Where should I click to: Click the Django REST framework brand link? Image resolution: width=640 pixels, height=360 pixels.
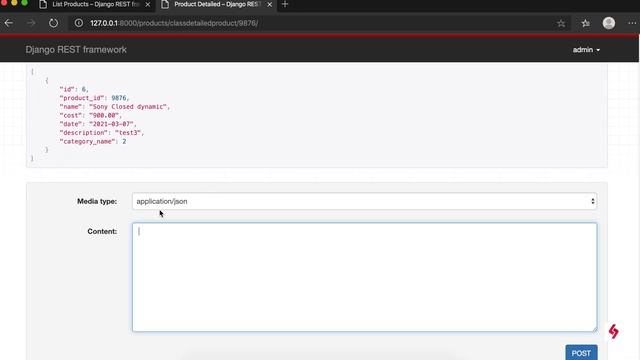click(76, 50)
